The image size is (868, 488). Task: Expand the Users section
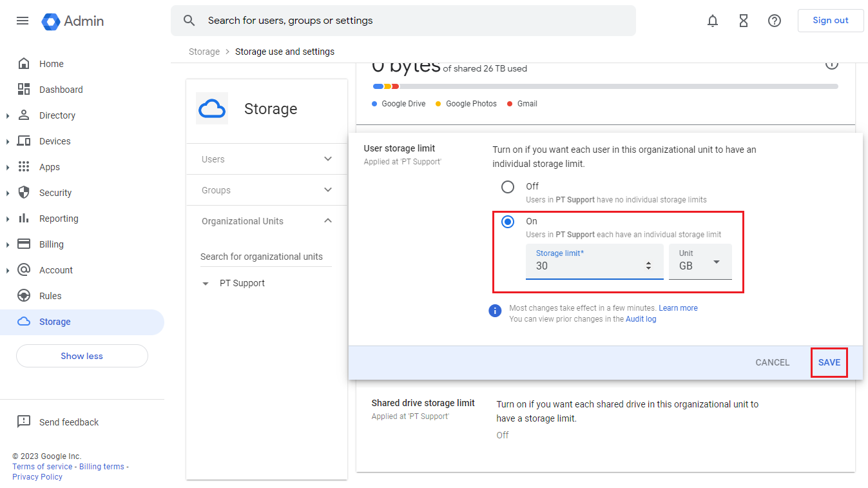327,159
